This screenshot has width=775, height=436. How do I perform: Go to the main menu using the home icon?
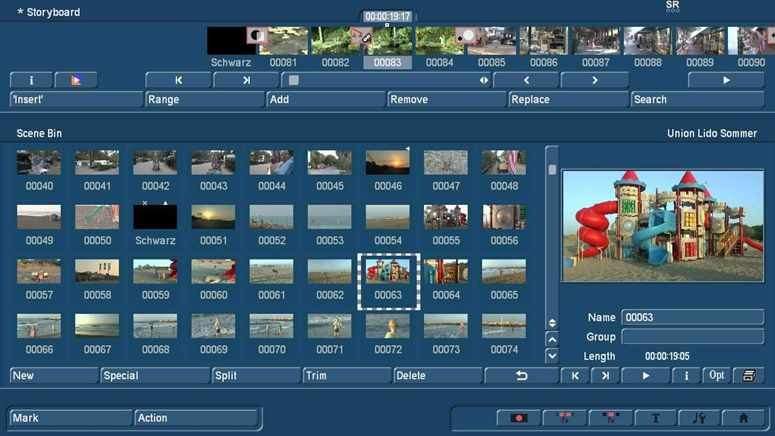[x=743, y=418]
